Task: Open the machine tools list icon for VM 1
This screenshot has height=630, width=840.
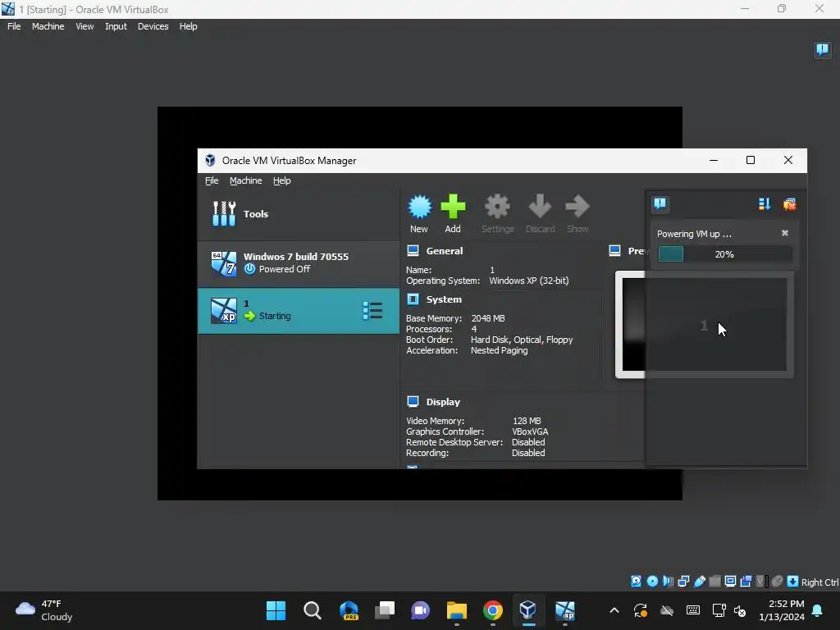Action: coord(372,311)
